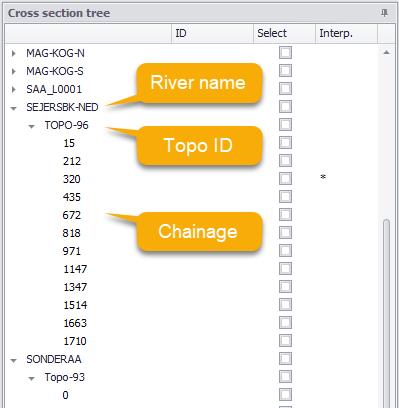Select cross section at chainage 435
Screen dimensions: 399x408
tap(72, 197)
